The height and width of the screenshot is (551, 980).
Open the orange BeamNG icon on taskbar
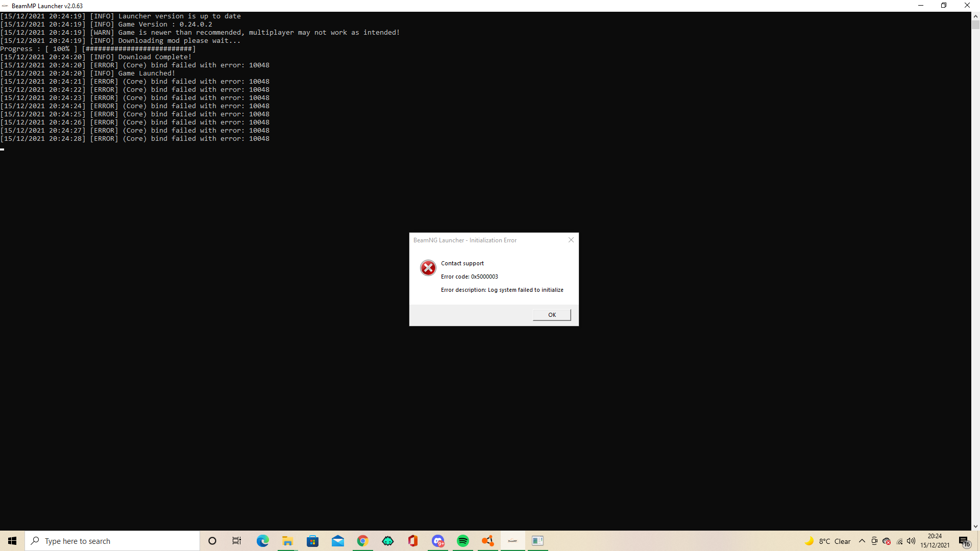(x=488, y=541)
